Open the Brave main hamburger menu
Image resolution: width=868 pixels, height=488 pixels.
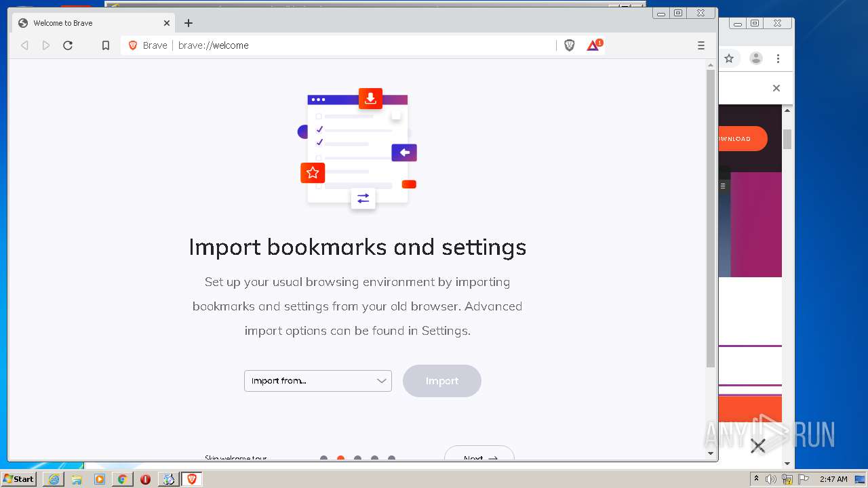pos(701,45)
